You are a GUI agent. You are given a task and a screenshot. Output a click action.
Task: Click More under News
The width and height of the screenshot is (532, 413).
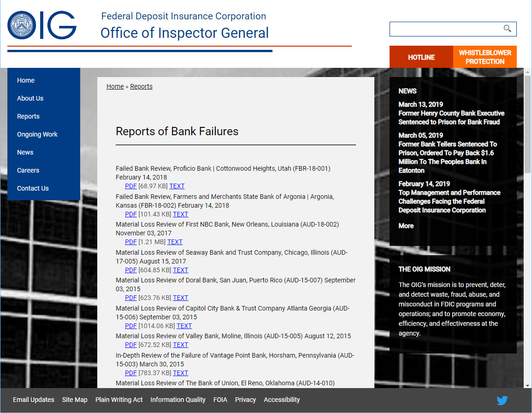tap(406, 226)
